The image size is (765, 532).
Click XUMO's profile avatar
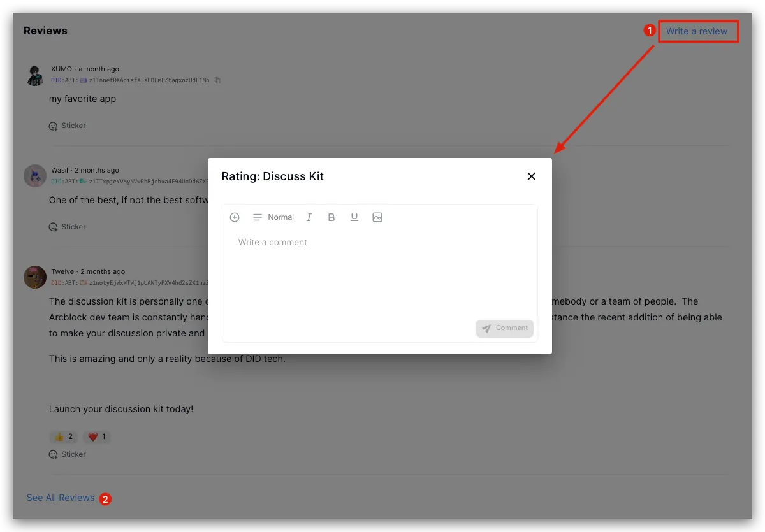[x=35, y=75]
